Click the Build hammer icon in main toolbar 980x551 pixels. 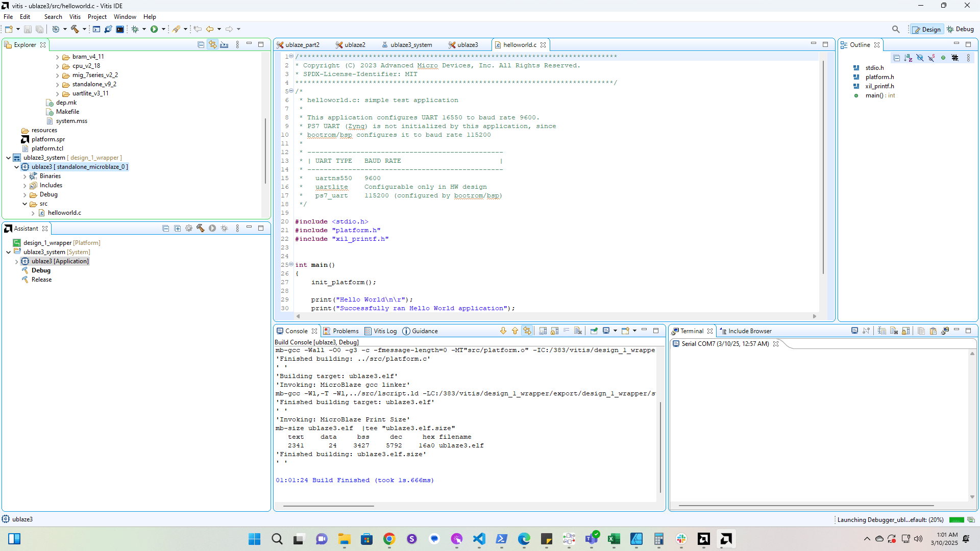pyautogui.click(x=75, y=29)
